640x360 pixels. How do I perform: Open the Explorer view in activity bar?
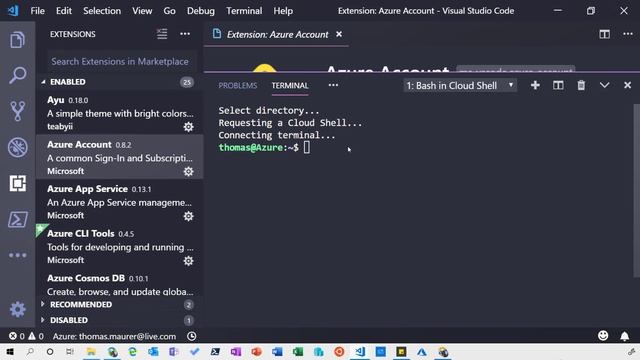pyautogui.click(x=17, y=40)
